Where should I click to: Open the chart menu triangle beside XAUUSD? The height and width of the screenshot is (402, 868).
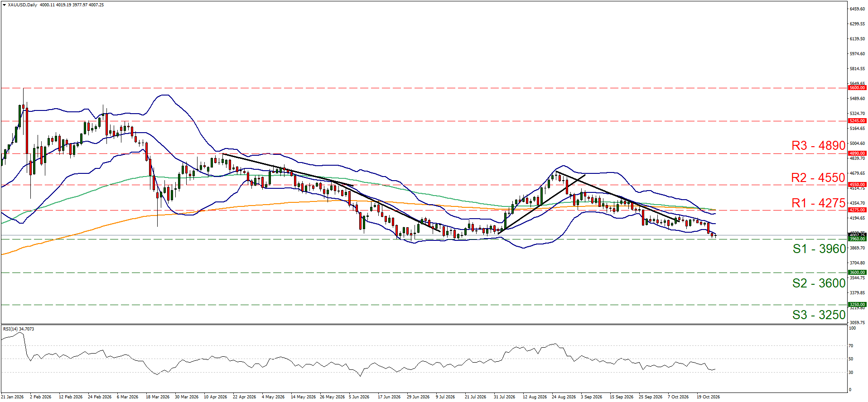5,5
